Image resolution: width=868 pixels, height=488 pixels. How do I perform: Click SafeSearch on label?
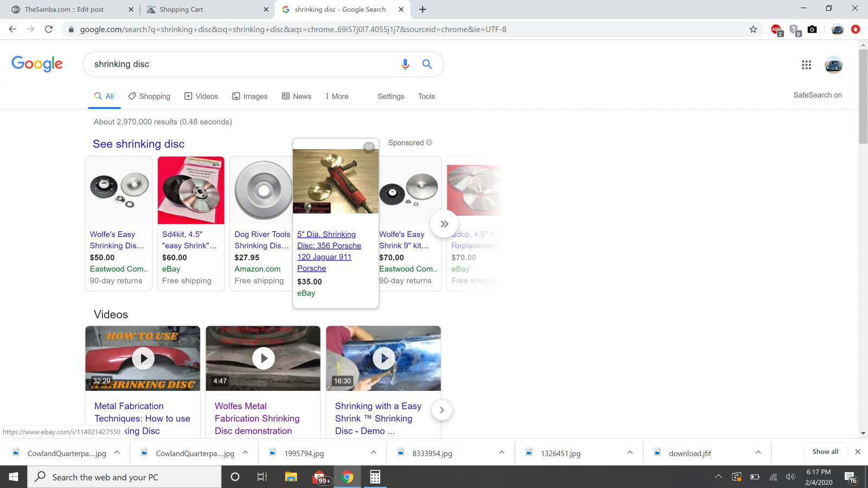point(818,95)
